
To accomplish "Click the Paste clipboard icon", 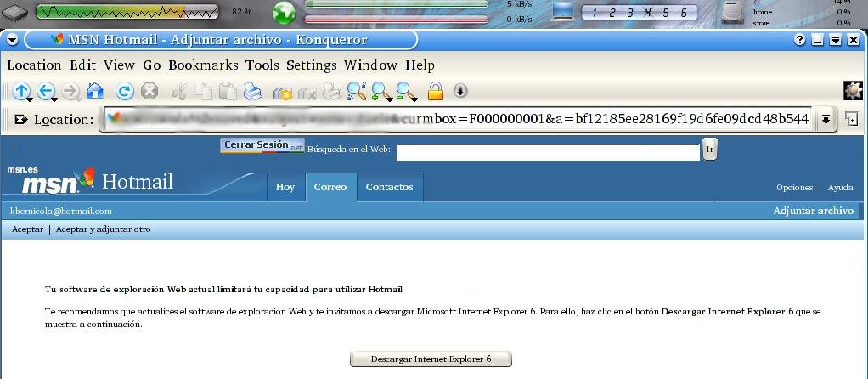I will pos(228,91).
